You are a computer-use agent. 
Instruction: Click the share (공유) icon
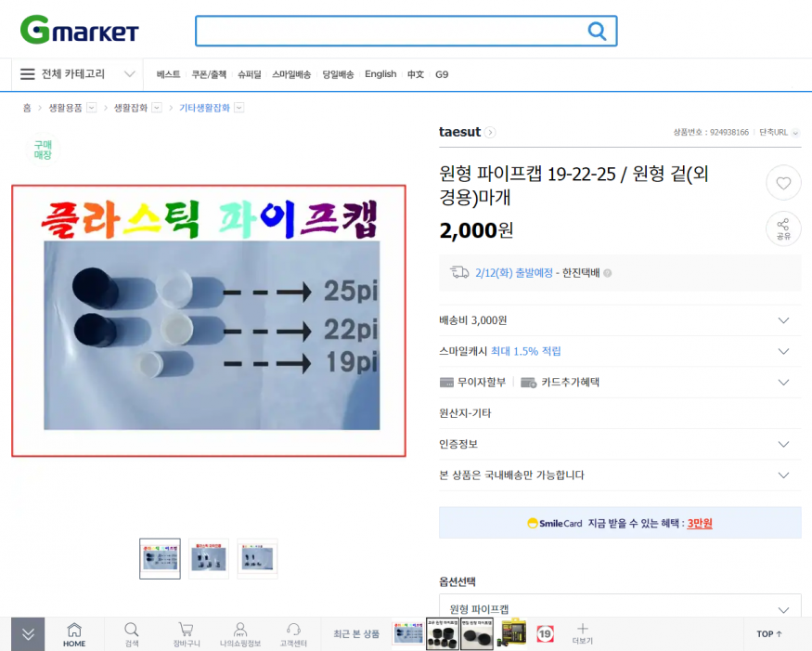[783, 229]
